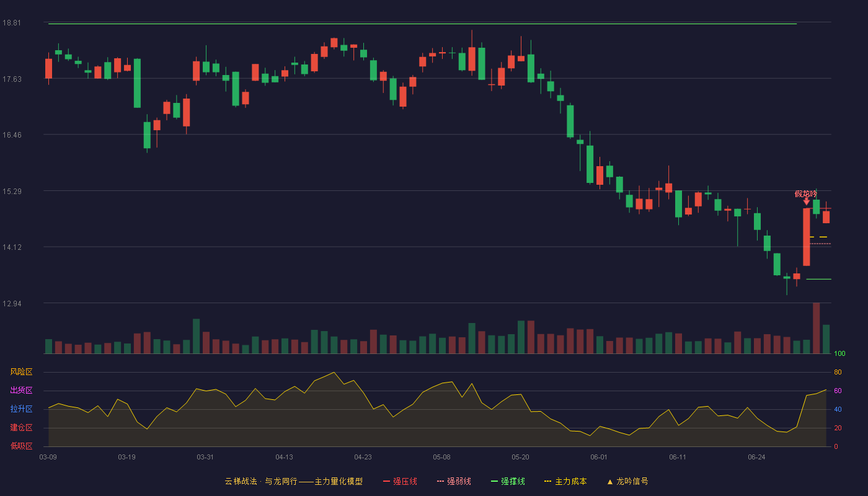868x496 pixels.
Task: Toggle the 强压线 legend item
Action: pos(400,481)
